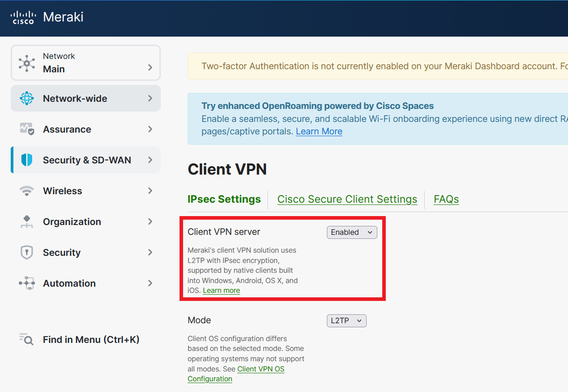The height and width of the screenshot is (392, 568).
Task: Expand the Security & SD-WAN chevron
Action: 150,160
